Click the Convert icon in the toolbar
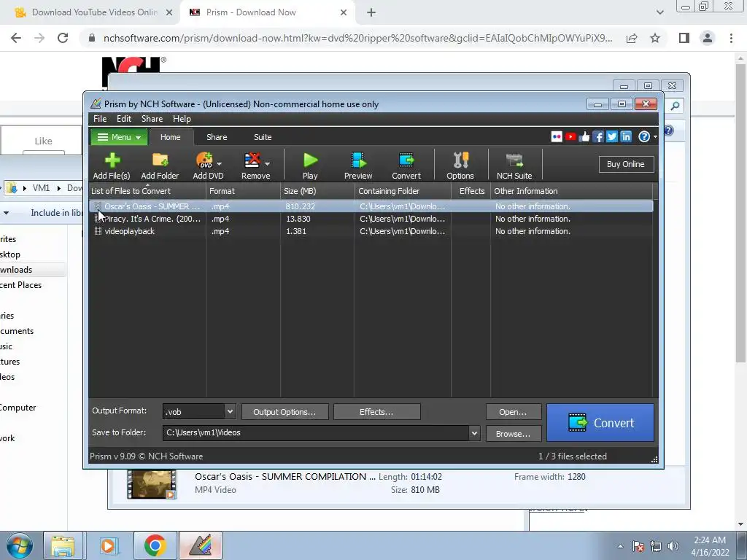 tap(406, 166)
